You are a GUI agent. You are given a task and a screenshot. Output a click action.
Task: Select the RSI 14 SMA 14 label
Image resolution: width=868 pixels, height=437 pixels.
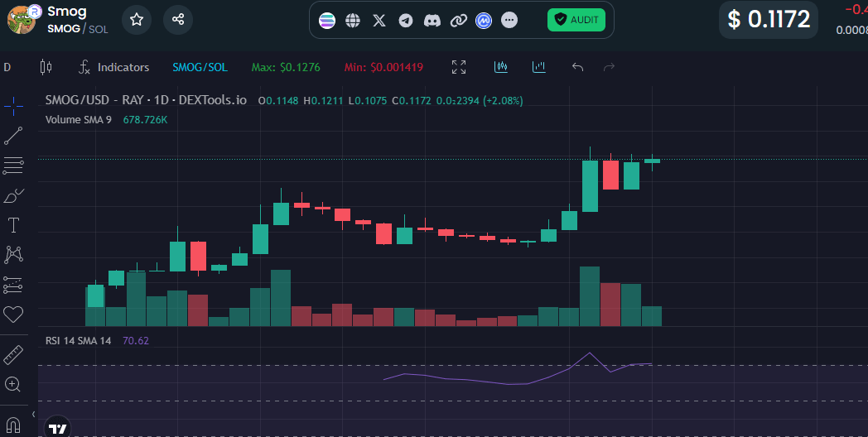click(78, 341)
